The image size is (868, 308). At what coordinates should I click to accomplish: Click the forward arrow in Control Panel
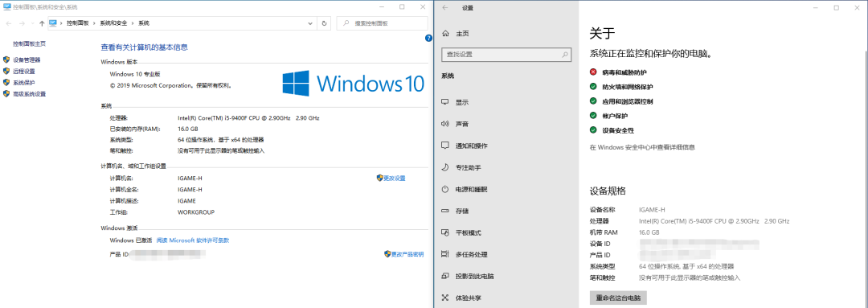[x=22, y=23]
